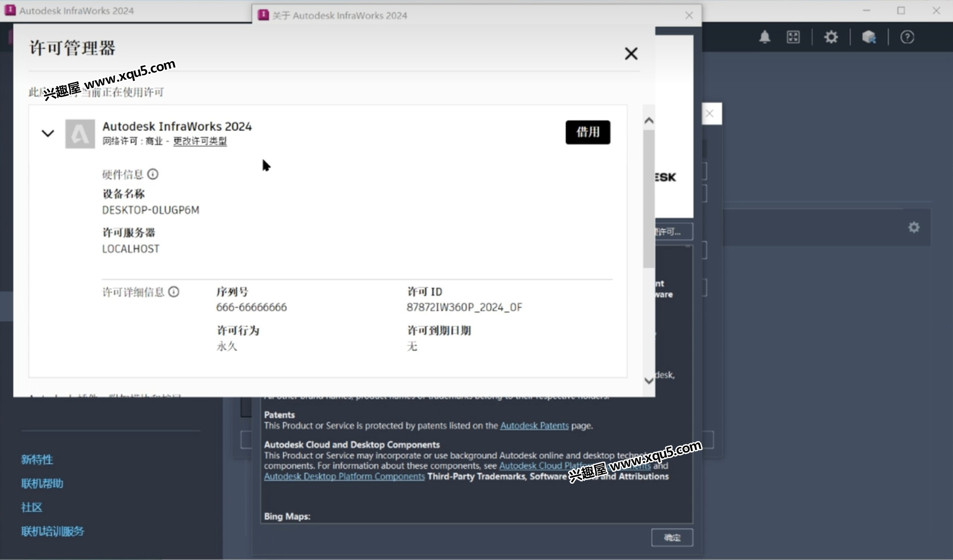Click the full-screen toggle icon in top toolbar
Viewport: 953px width, 560px height.
[x=793, y=37]
